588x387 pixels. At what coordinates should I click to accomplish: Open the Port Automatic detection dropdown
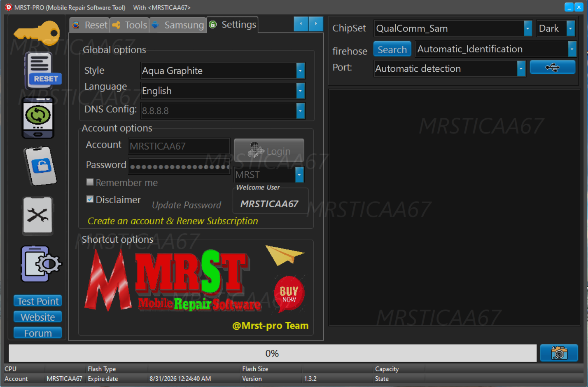coord(521,69)
